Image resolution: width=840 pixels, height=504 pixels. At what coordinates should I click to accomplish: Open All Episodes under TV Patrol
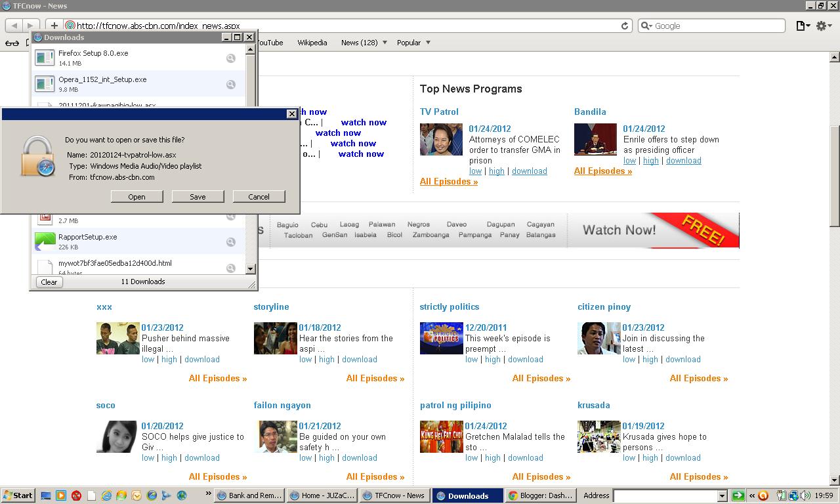[449, 181]
